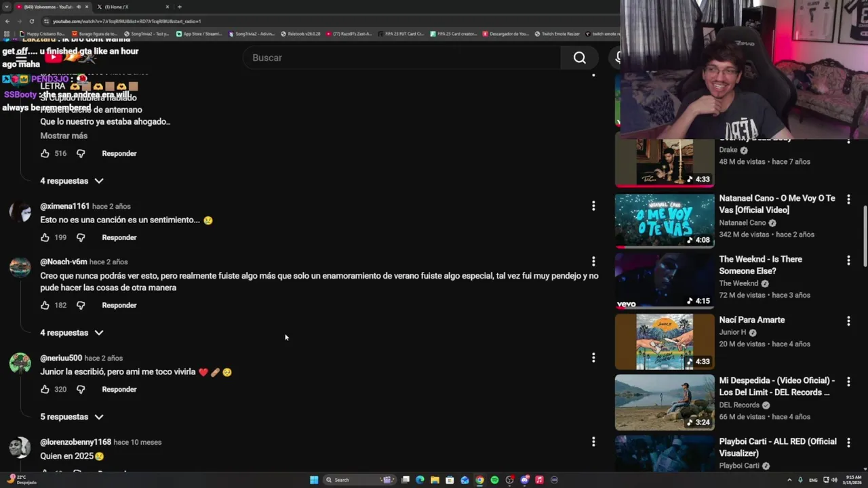Open options menu for @ximena1161 comment
This screenshot has width=868, height=488.
click(593, 205)
